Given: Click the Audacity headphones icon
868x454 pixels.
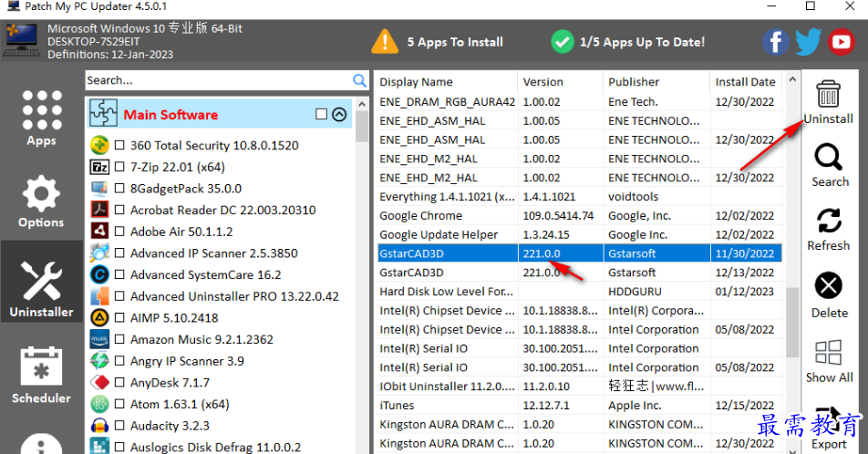Looking at the screenshot, I should coord(99,426).
